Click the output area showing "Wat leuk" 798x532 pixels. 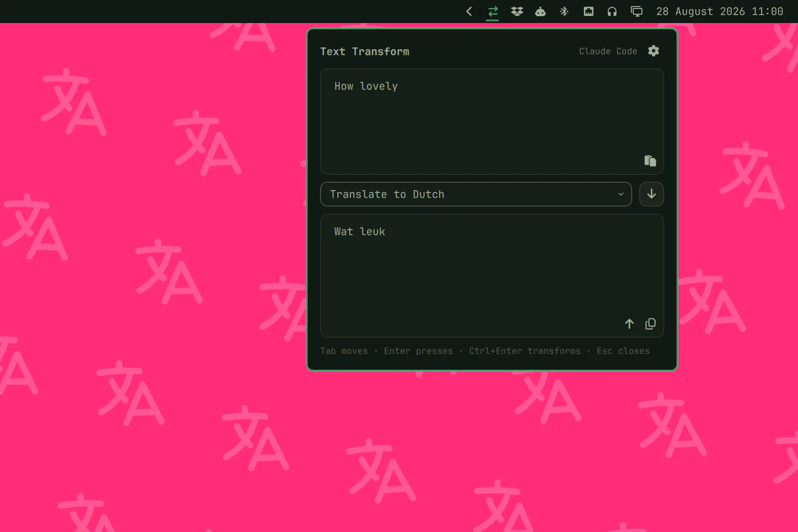[492, 276]
